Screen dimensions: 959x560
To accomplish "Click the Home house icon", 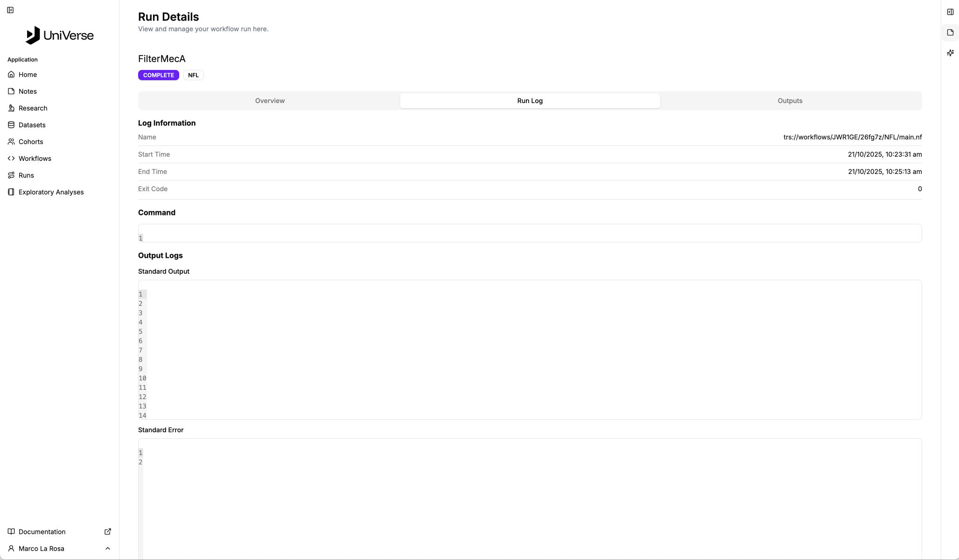I will pyautogui.click(x=11, y=75).
